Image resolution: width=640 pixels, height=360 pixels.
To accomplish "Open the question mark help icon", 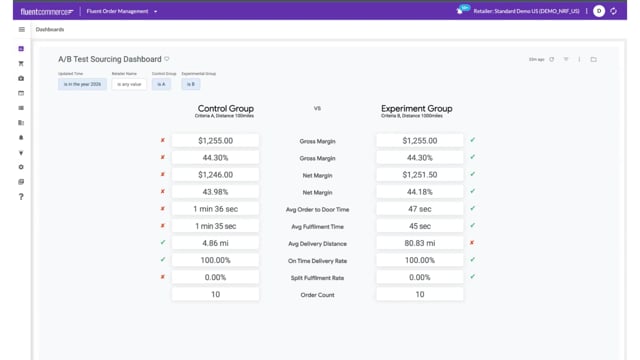I will (21, 197).
